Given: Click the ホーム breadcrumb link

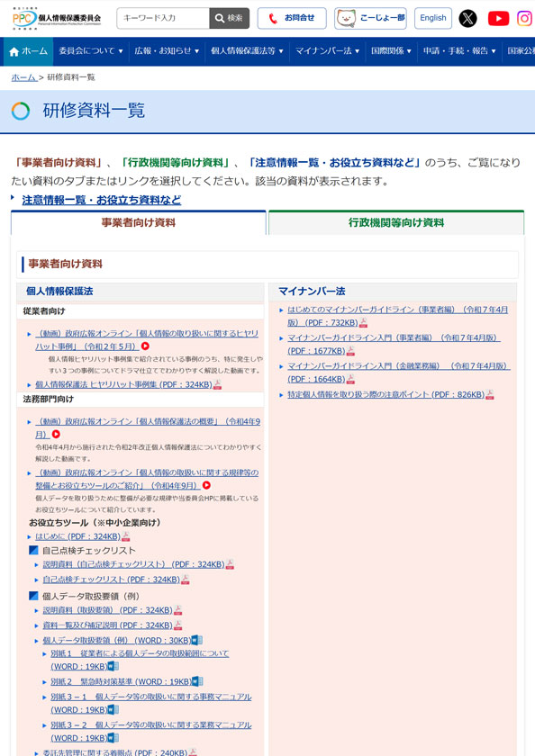Looking at the screenshot, I should [23, 77].
